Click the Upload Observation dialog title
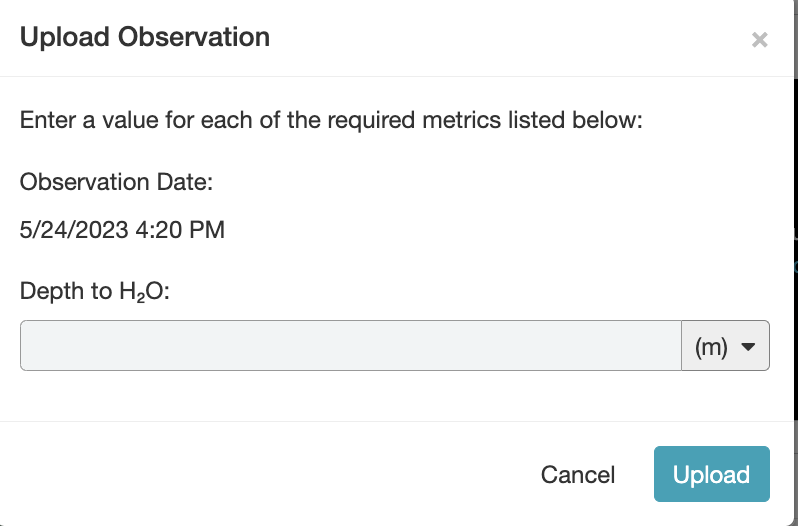 click(145, 38)
